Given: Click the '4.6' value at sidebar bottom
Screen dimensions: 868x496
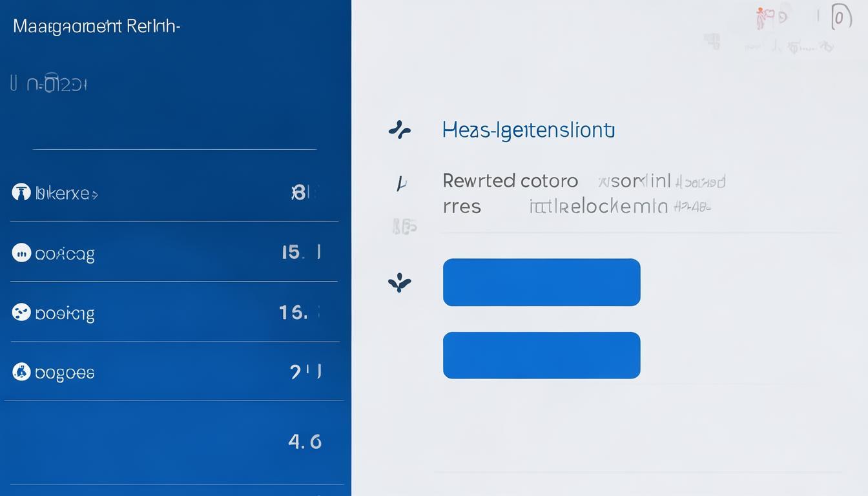Looking at the screenshot, I should [x=305, y=441].
